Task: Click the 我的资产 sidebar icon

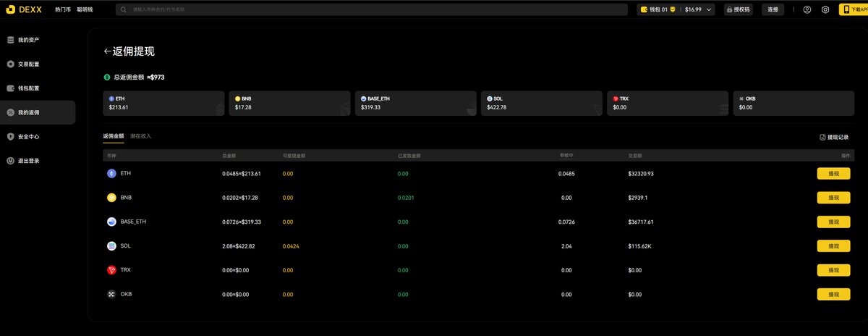Action: point(10,40)
